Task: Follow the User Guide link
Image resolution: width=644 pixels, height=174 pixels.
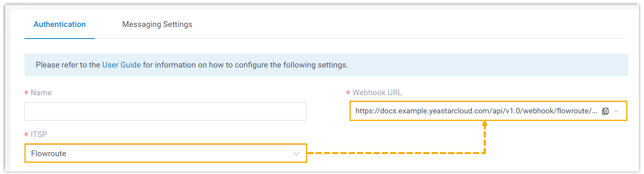Action: pyautogui.click(x=121, y=65)
